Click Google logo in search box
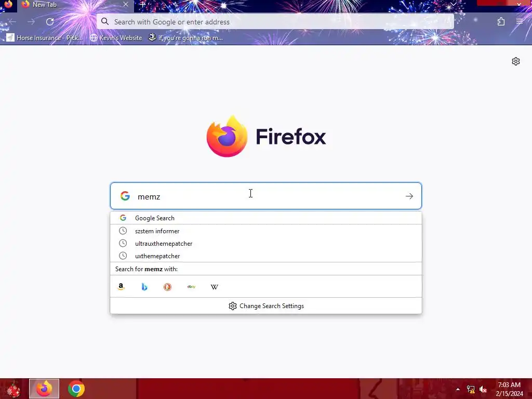The image size is (532, 399). pos(125,196)
